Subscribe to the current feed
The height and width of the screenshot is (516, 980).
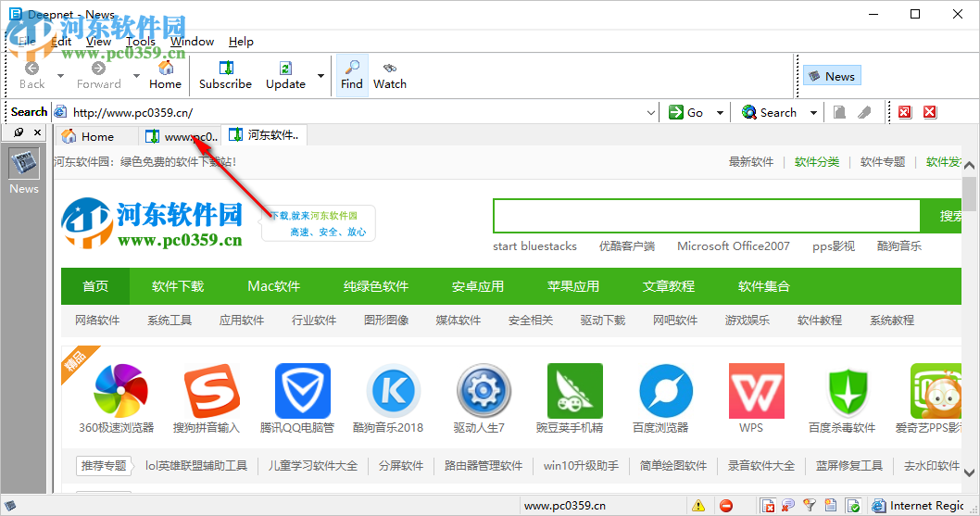[x=225, y=75]
